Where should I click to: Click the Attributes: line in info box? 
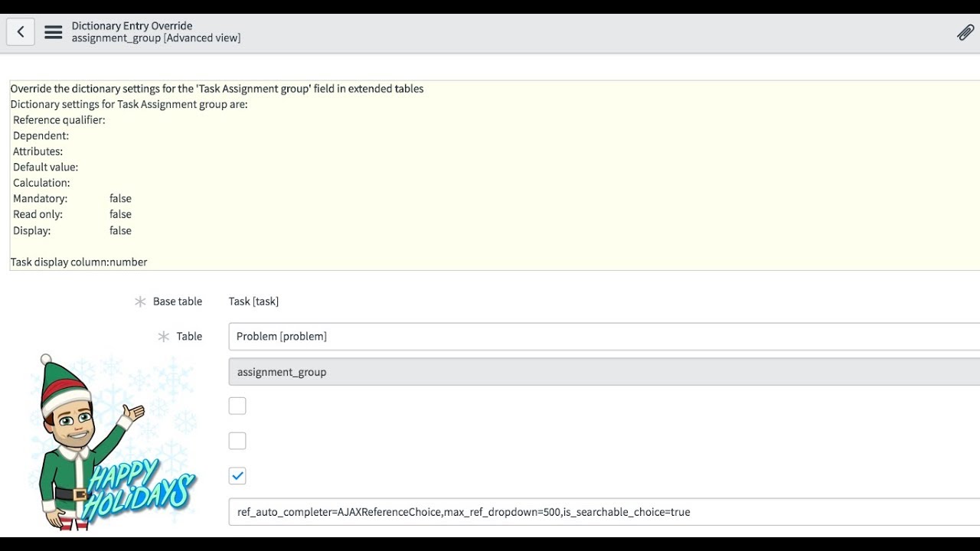[38, 152]
